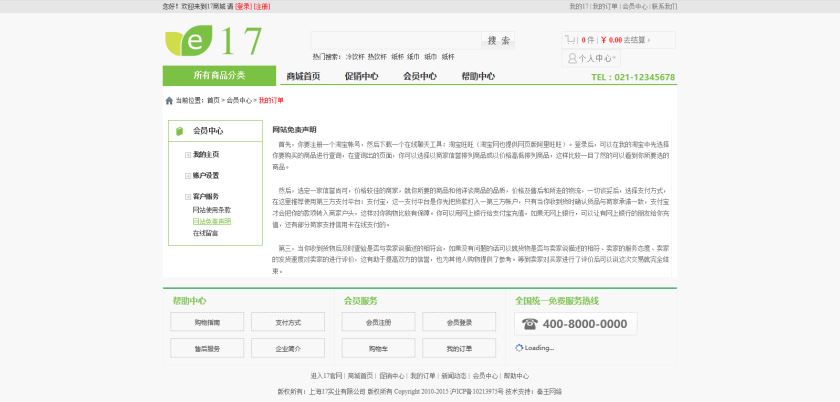
Task: Click the 支付方式 footer button
Action: 288,322
